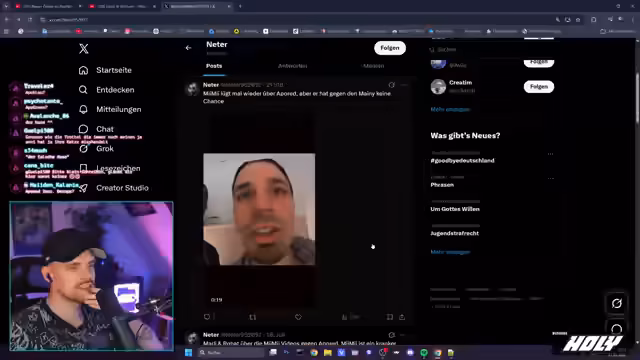Follow Neter with the Folgen button
This screenshot has height=360, width=640.
coord(390,48)
